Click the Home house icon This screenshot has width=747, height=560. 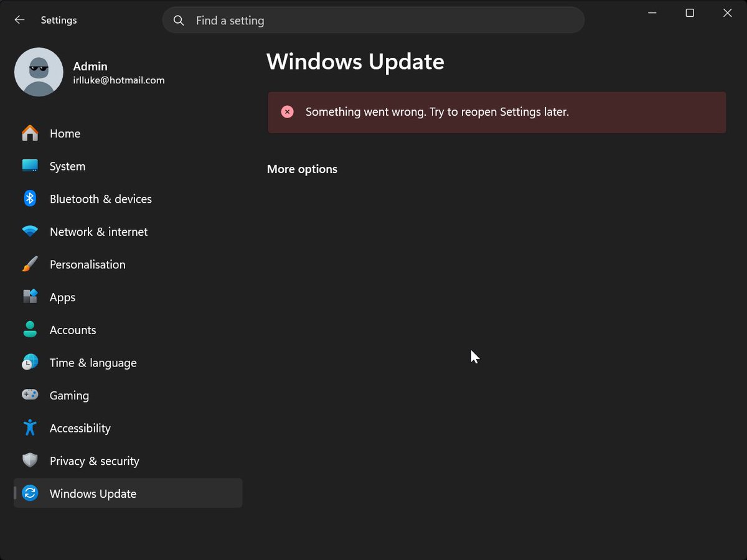tap(30, 133)
